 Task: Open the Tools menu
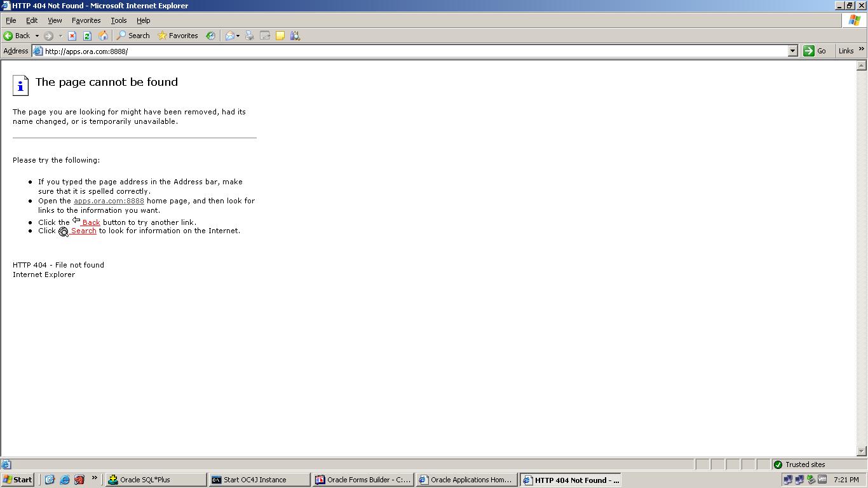pyautogui.click(x=118, y=20)
